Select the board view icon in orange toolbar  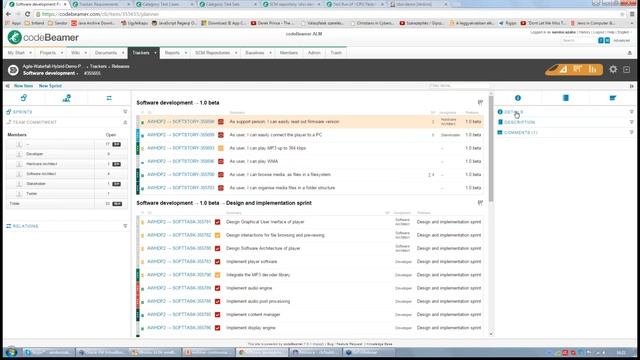578,69
